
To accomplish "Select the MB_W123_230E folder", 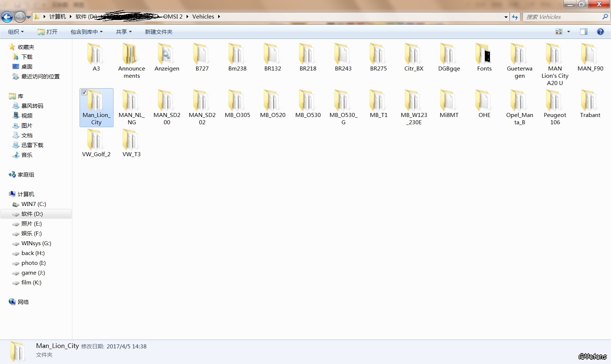I will click(x=414, y=108).
